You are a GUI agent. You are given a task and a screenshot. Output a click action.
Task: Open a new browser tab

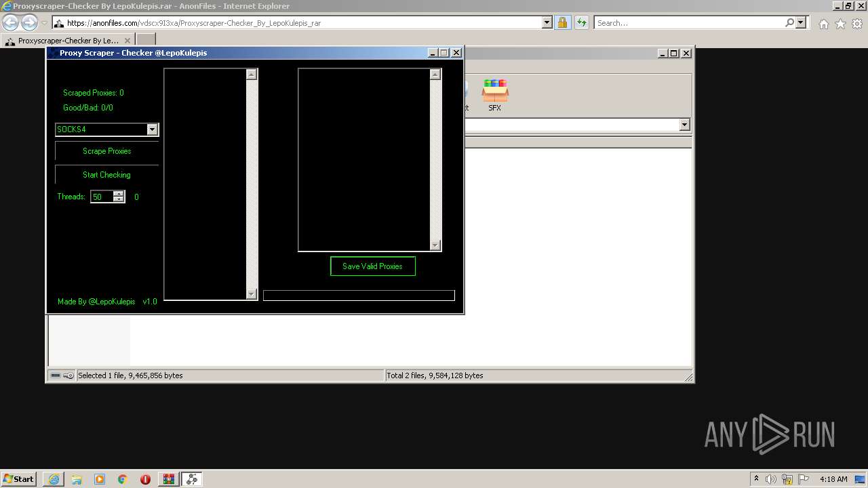coord(146,40)
